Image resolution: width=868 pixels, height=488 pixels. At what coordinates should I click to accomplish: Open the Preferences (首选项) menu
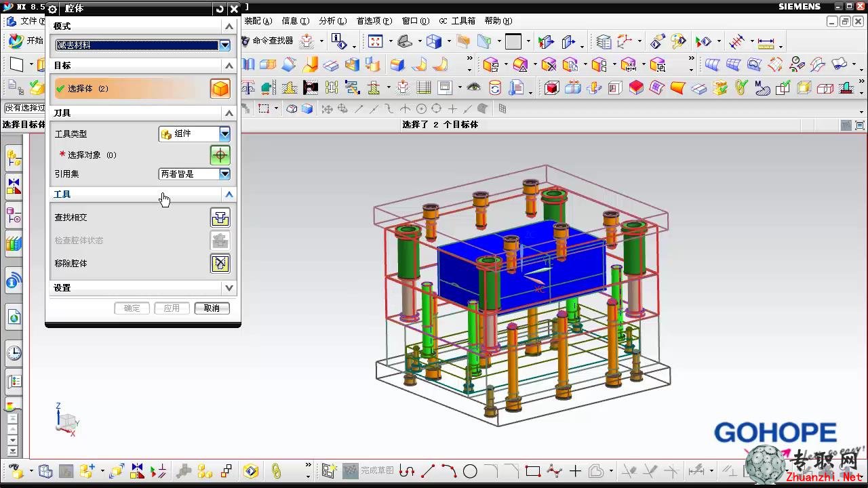pos(374,21)
